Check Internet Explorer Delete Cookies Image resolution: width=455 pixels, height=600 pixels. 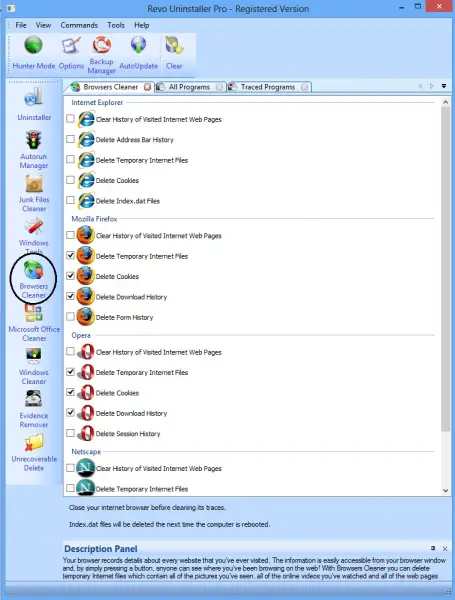pyautogui.click(x=70, y=179)
